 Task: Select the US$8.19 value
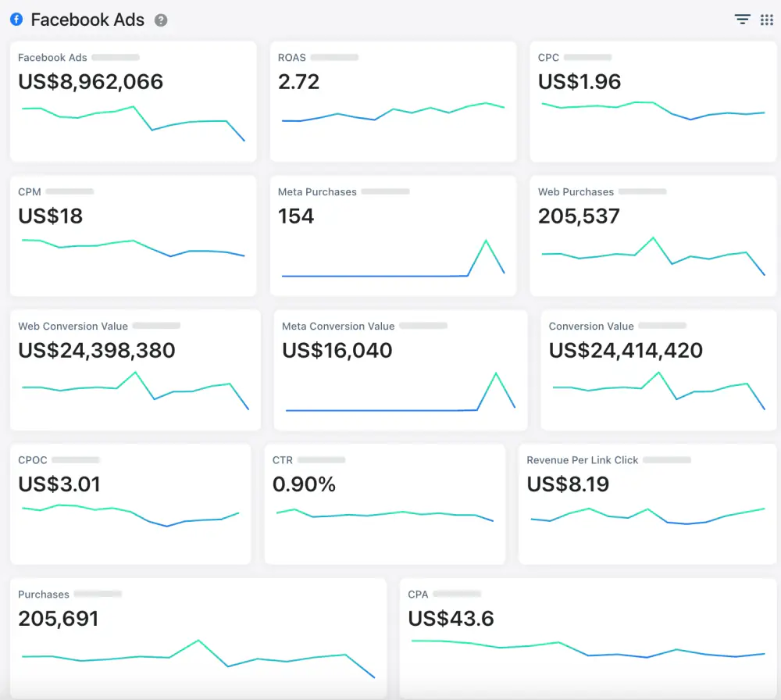coord(568,484)
